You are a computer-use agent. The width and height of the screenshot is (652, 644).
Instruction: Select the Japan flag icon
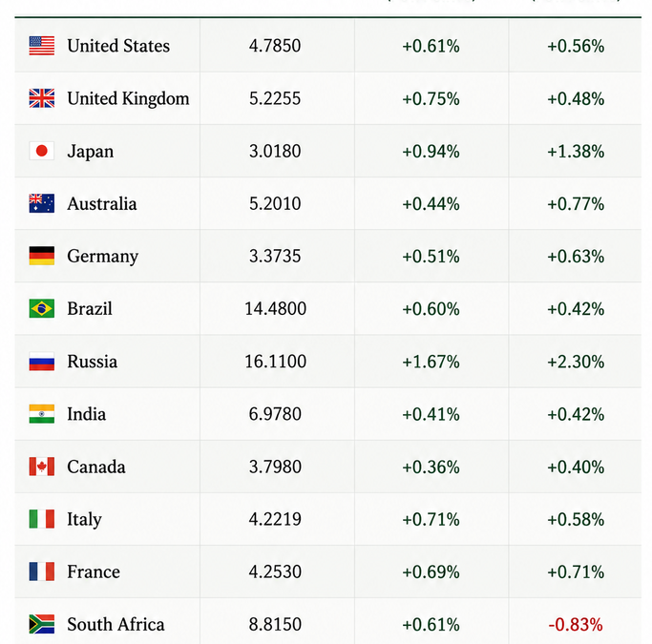pyautogui.click(x=42, y=151)
